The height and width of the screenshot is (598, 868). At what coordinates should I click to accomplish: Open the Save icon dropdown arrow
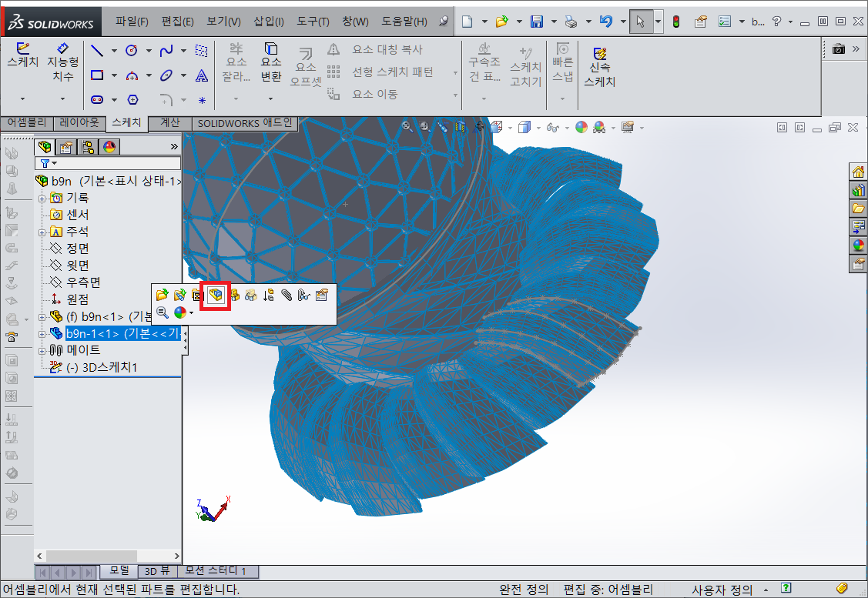tap(554, 22)
